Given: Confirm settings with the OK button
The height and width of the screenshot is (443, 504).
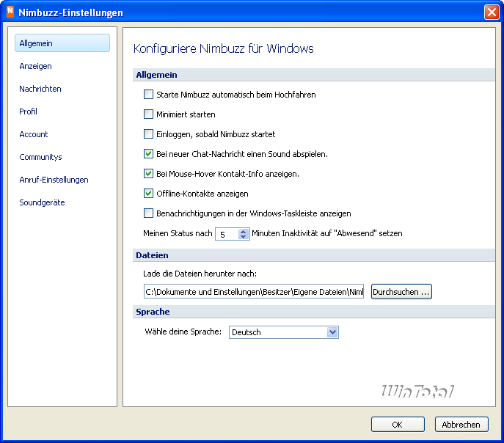Looking at the screenshot, I should click(x=398, y=425).
